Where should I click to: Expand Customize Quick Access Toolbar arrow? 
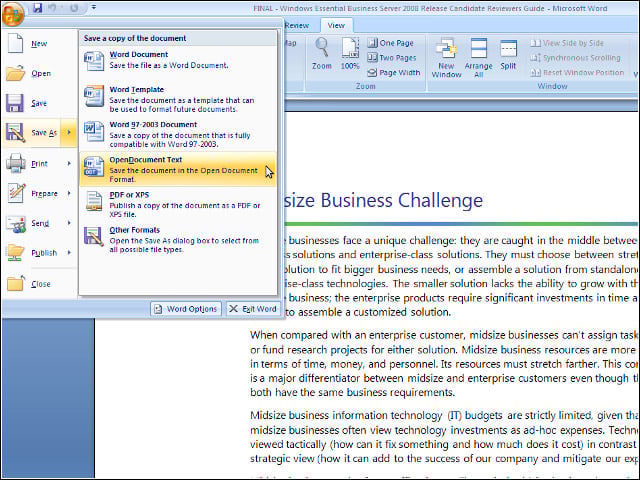(x=93, y=7)
